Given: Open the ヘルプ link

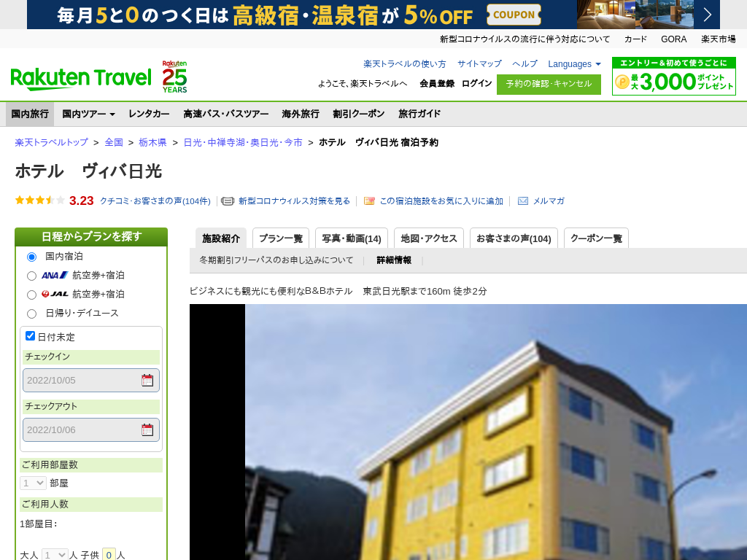Looking at the screenshot, I should click(x=525, y=64).
